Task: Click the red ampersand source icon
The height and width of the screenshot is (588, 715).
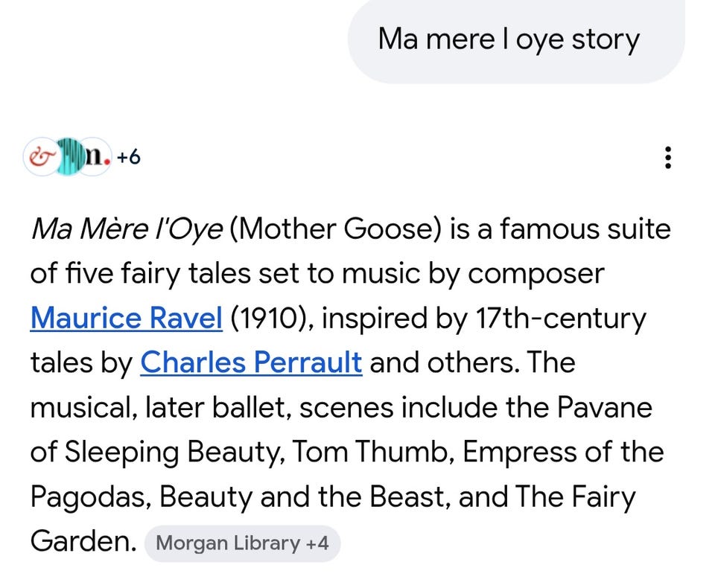Action: [40, 157]
